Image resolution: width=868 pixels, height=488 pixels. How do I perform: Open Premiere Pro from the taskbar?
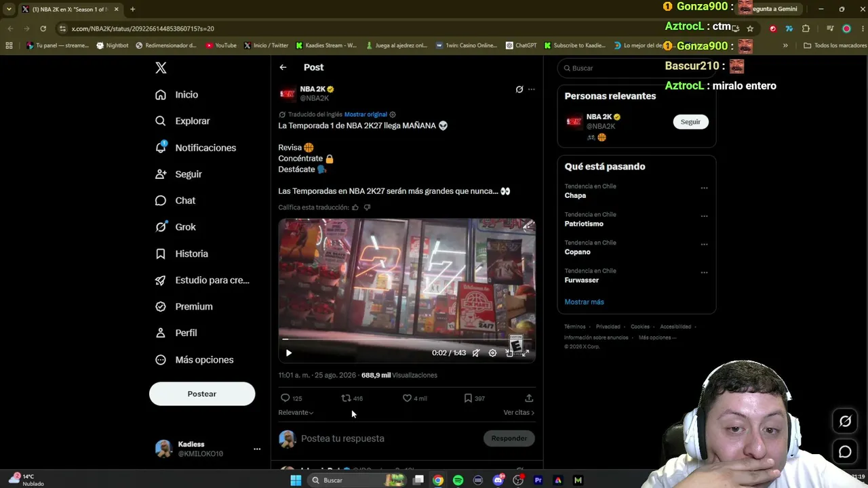[538, 481]
